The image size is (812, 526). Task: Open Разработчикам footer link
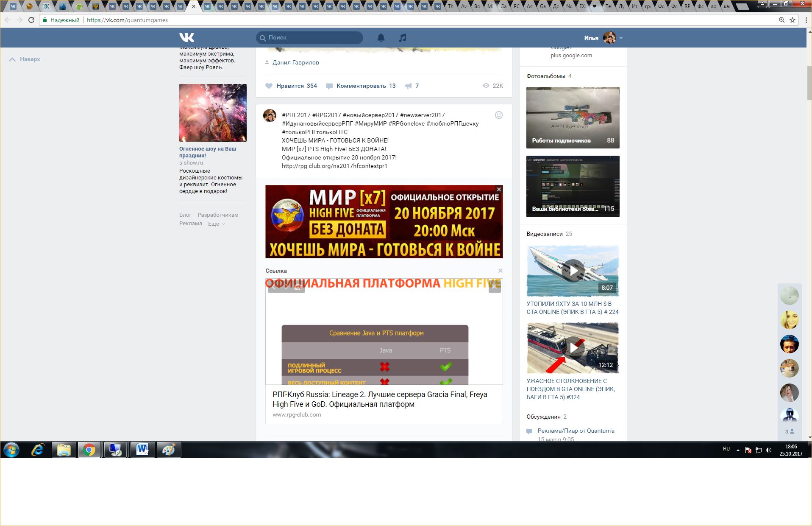coord(218,215)
